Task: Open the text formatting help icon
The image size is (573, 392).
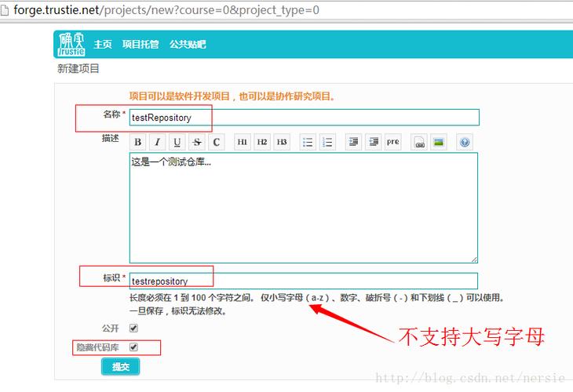Action: 465,142
